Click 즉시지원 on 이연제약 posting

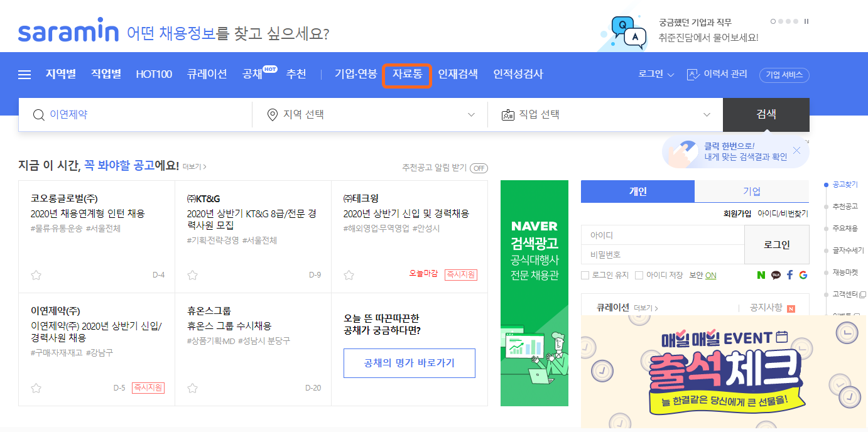148,387
